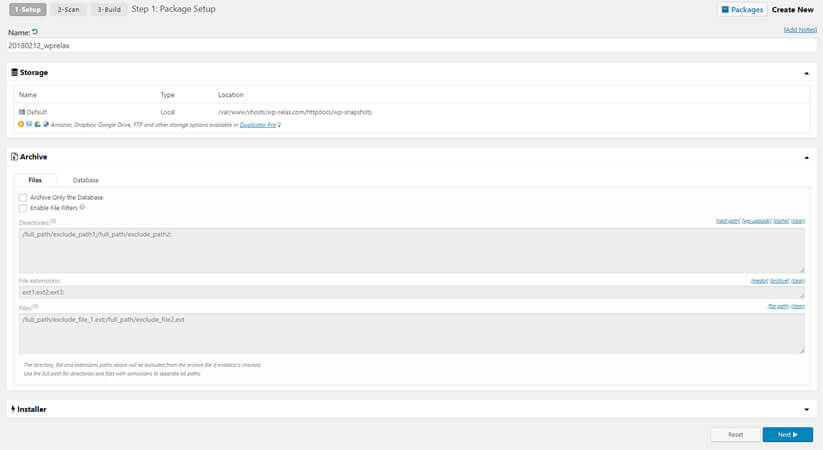Screen dimensions: 823x450
Task: Click the Archive section file icon
Action: pos(15,156)
